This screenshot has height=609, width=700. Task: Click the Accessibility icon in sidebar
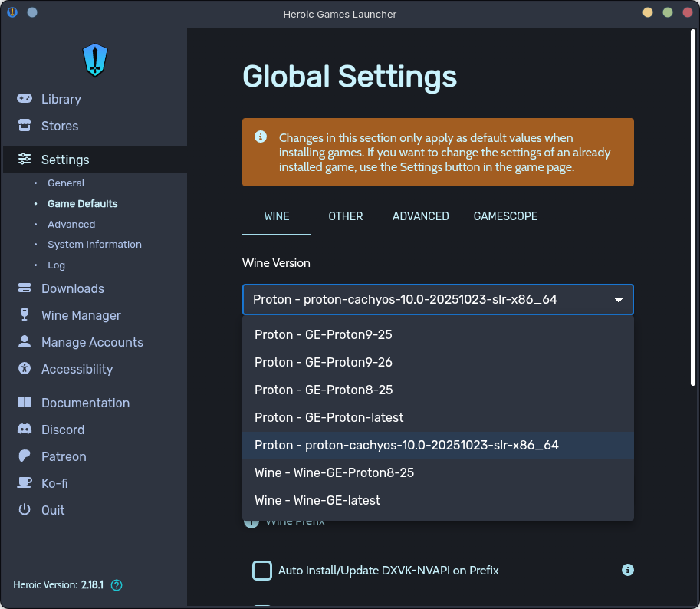(25, 369)
